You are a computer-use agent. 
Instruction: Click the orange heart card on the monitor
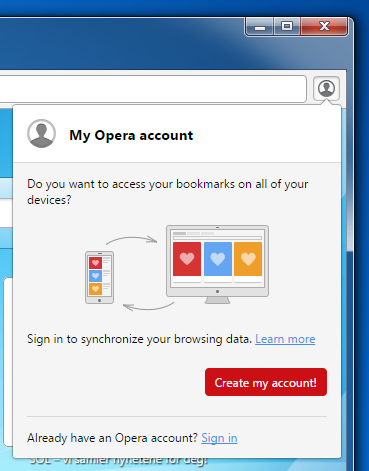click(248, 259)
